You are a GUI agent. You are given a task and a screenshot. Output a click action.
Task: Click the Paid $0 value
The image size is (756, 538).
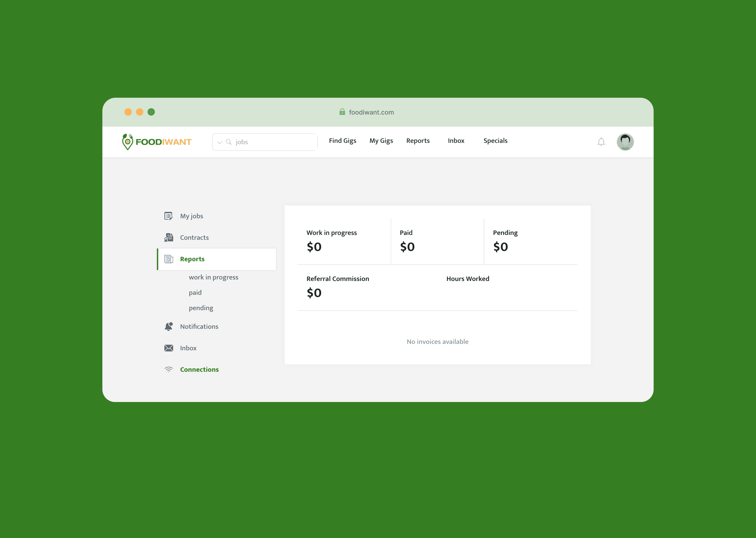coord(407,247)
